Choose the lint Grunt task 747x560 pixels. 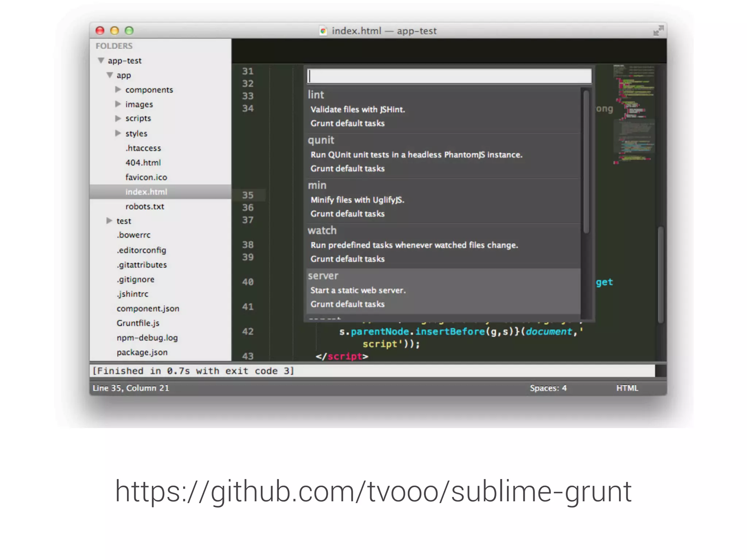coord(443,109)
